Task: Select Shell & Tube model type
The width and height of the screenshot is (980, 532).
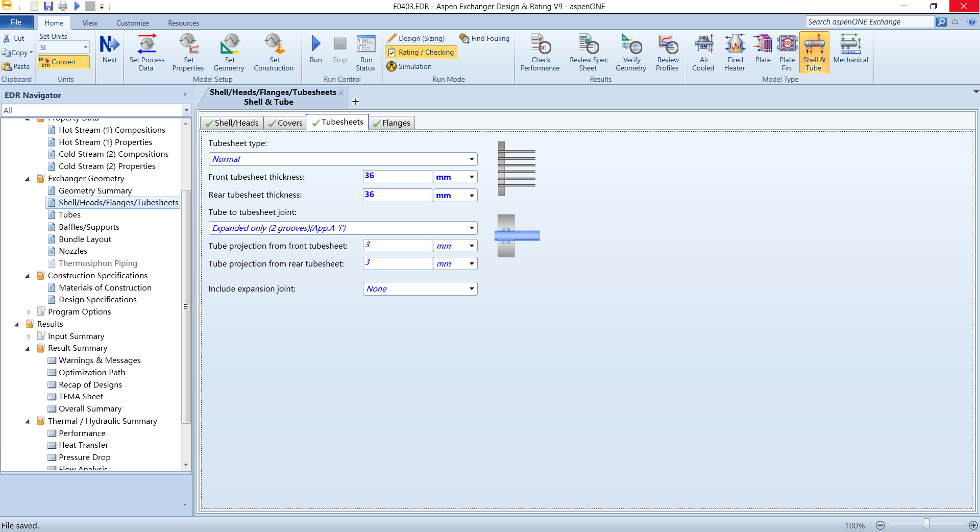Action: [814, 53]
